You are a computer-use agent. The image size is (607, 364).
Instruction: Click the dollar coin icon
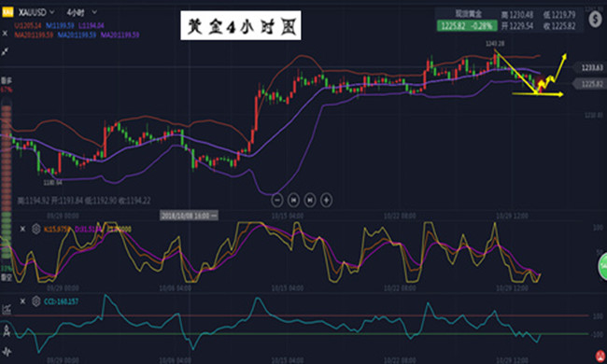tap(595, 19)
